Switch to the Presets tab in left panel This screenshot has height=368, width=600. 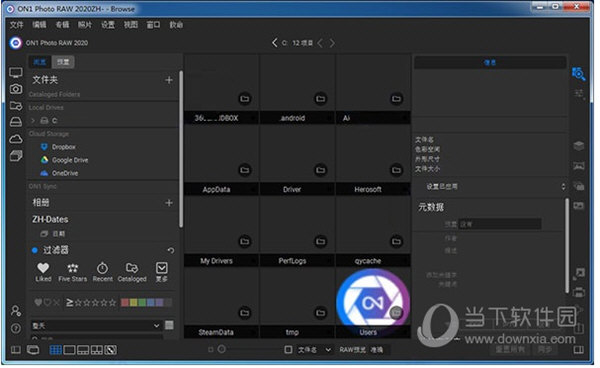(63, 62)
